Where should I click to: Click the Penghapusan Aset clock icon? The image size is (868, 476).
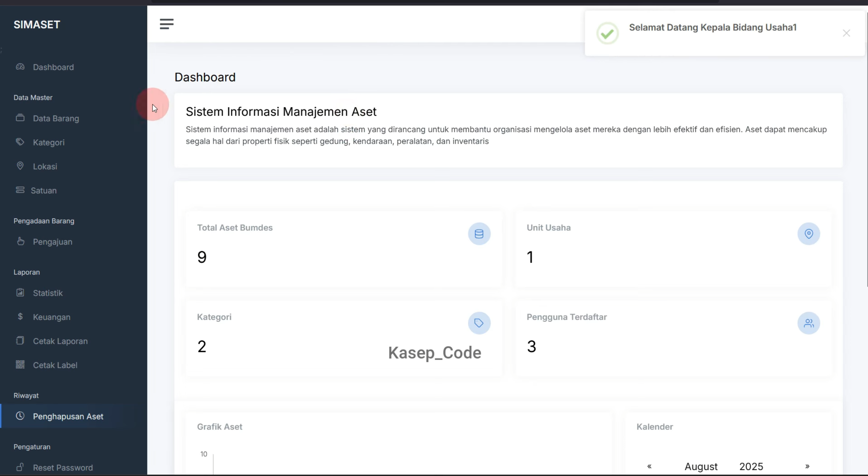20,416
